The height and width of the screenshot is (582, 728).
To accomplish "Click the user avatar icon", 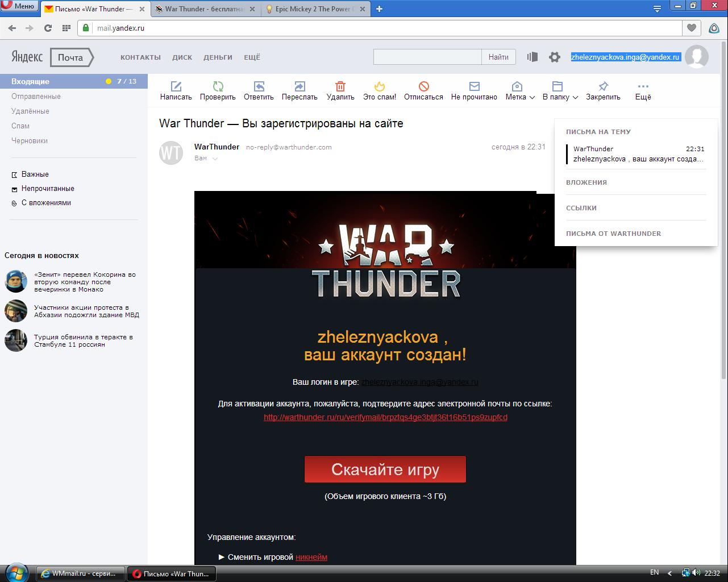I will point(697,57).
